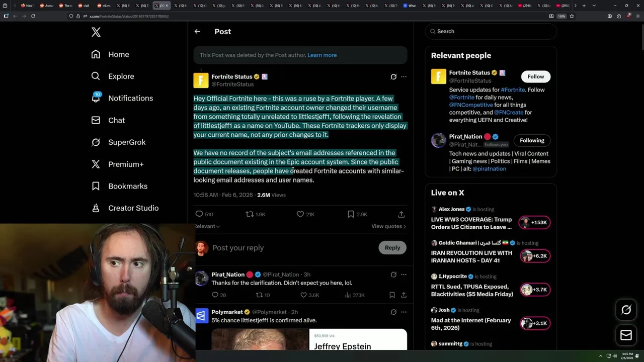Open Bookmarks in the sidebar
Viewport: 644px width, 362px height.
pos(119,186)
